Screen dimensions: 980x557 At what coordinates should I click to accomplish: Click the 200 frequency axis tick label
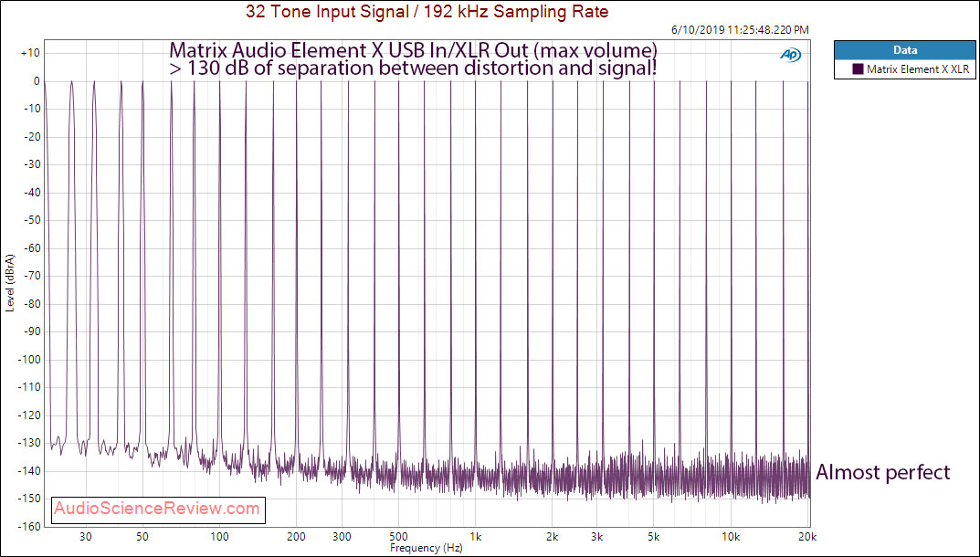[x=296, y=536]
